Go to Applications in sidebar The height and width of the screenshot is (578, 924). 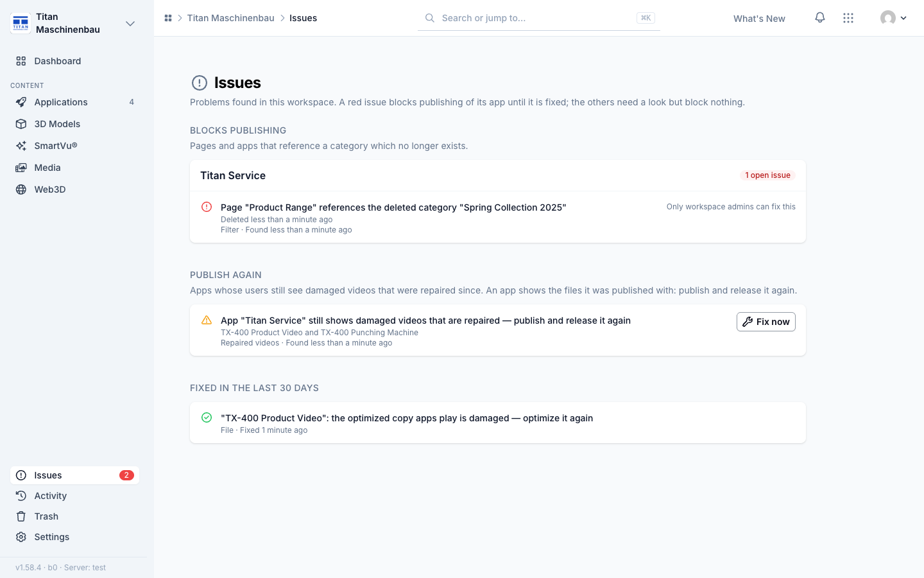75,102
